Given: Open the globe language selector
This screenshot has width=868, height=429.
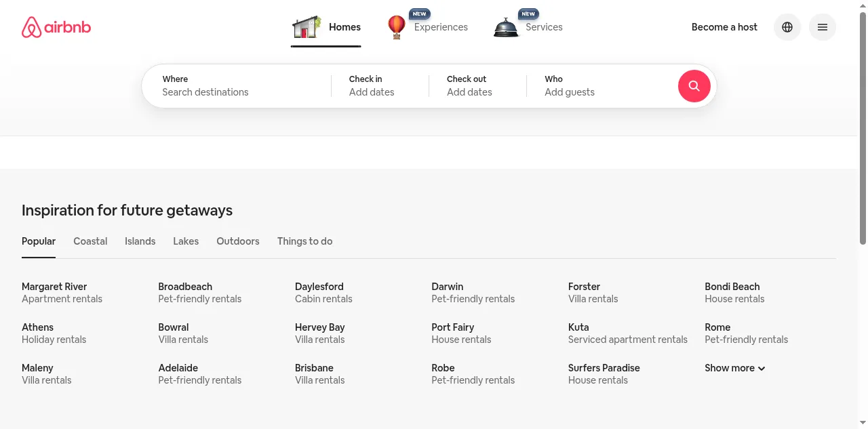Looking at the screenshot, I should coord(787,27).
